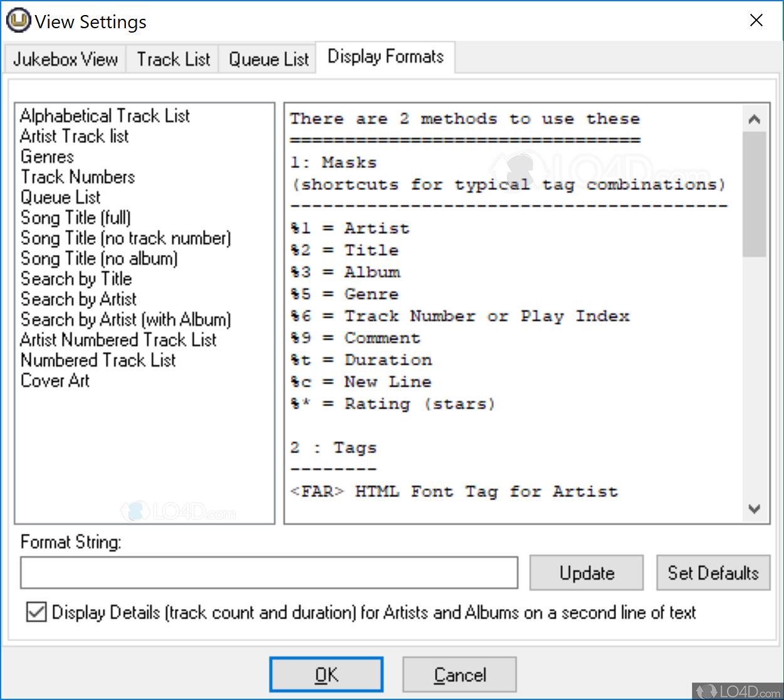
Task: Cancel the View Settings dialog
Action: pos(459,674)
